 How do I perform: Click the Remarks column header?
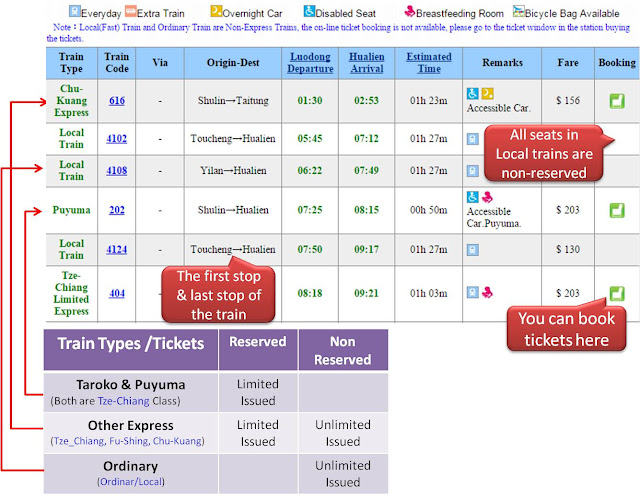[502, 63]
